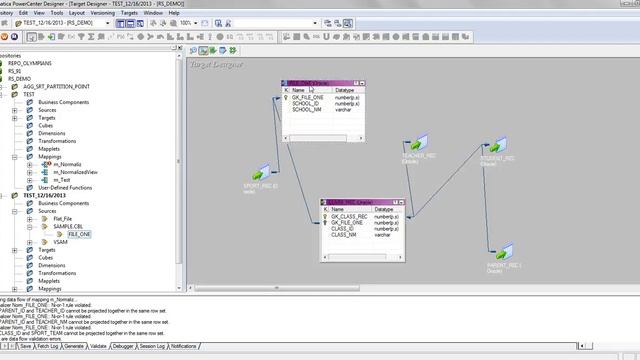The image size is (640, 360).
Task: Click the lower table's horizontal scrollbar
Action: (362, 257)
